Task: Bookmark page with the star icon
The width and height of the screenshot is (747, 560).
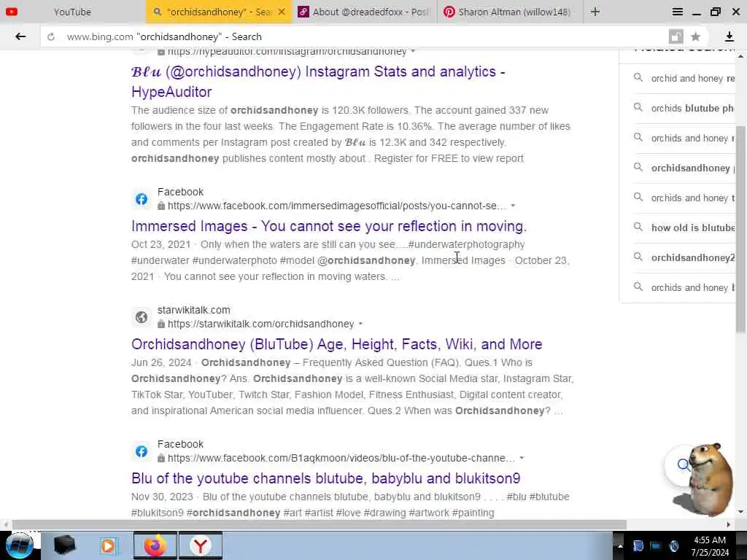Action: pyautogui.click(x=695, y=36)
